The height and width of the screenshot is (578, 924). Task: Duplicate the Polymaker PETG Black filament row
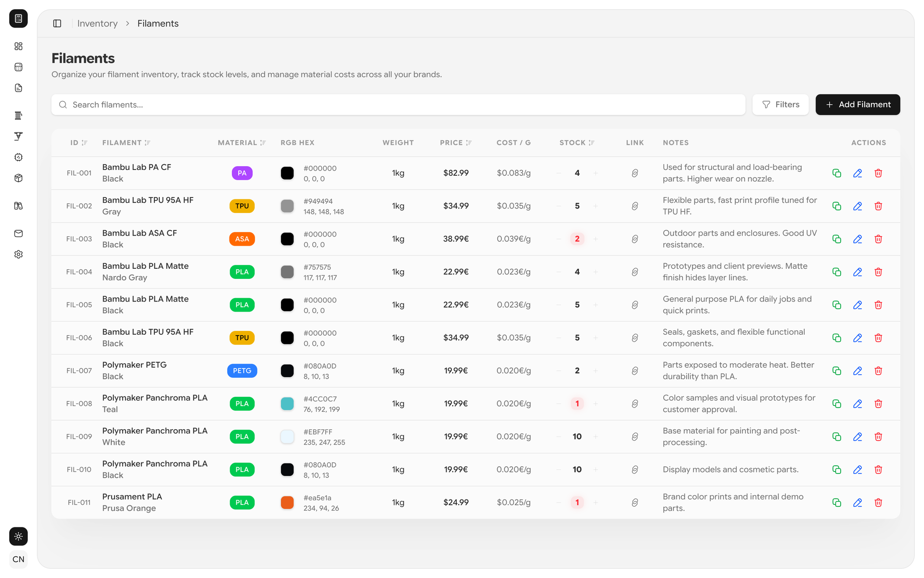[x=836, y=371]
